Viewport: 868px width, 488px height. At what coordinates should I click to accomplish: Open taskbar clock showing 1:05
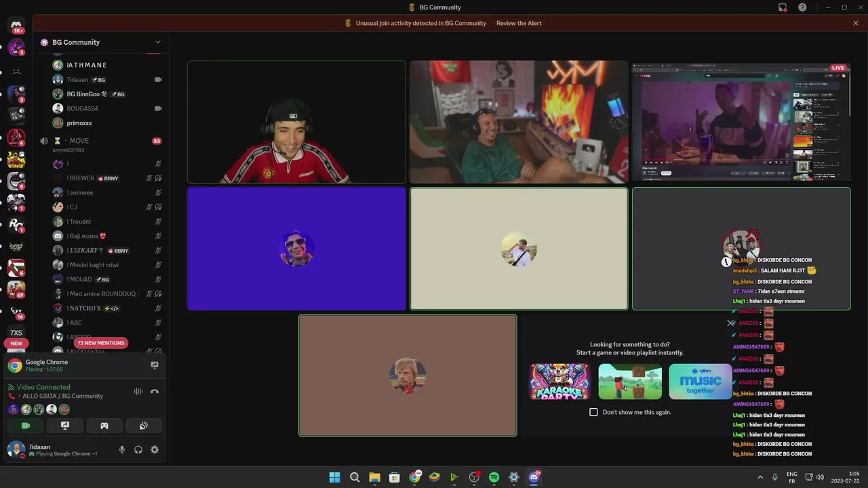(845, 477)
